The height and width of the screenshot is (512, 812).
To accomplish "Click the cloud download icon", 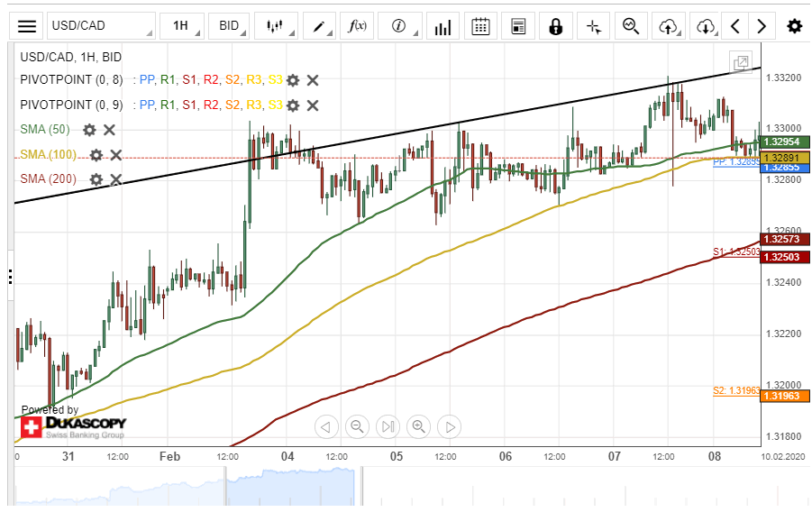I will click(x=706, y=26).
